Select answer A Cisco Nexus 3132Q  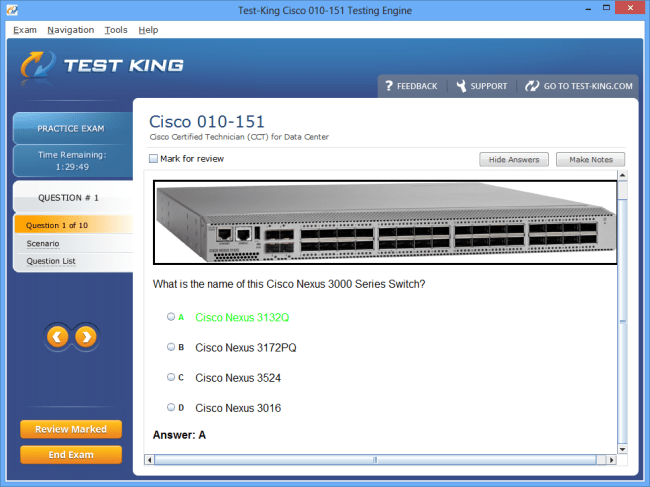(171, 317)
